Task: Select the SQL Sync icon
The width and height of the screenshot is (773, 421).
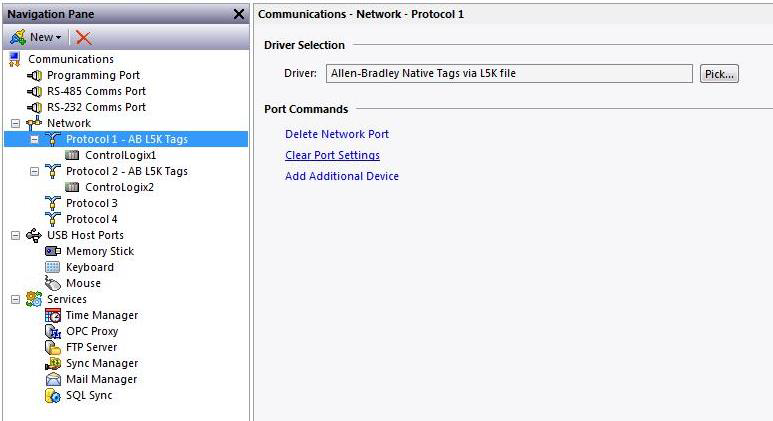Action: tap(53, 395)
